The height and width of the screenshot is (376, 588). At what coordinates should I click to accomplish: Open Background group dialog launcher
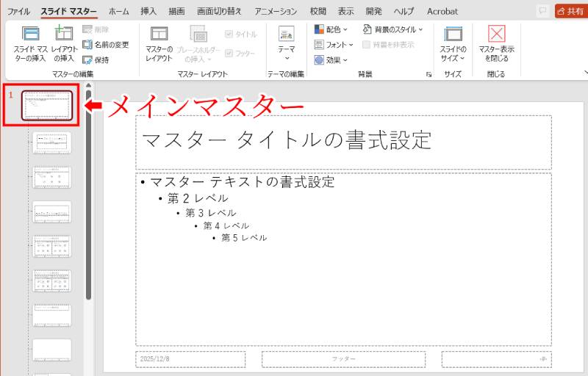click(x=429, y=74)
